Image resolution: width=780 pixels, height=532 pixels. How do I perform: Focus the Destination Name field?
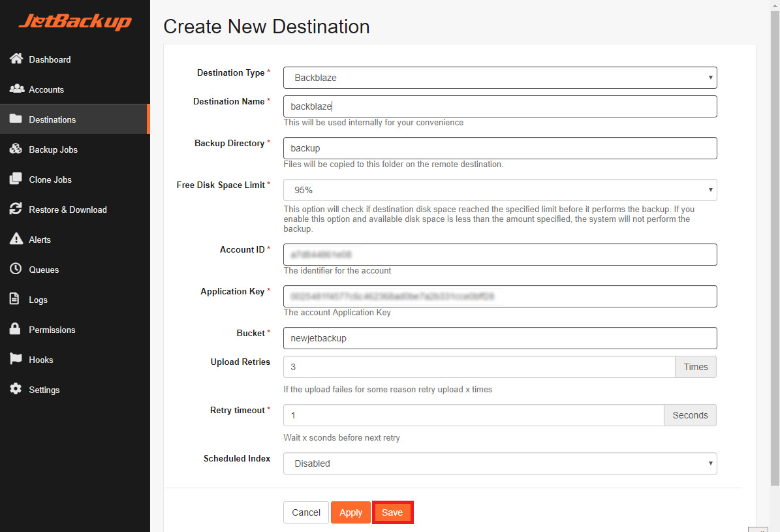(500, 106)
